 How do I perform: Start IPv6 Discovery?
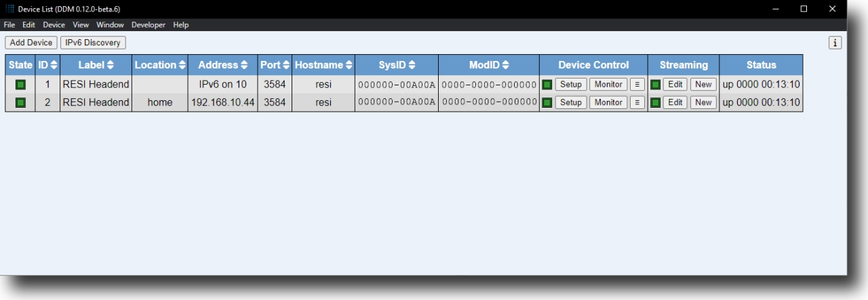pos(93,43)
